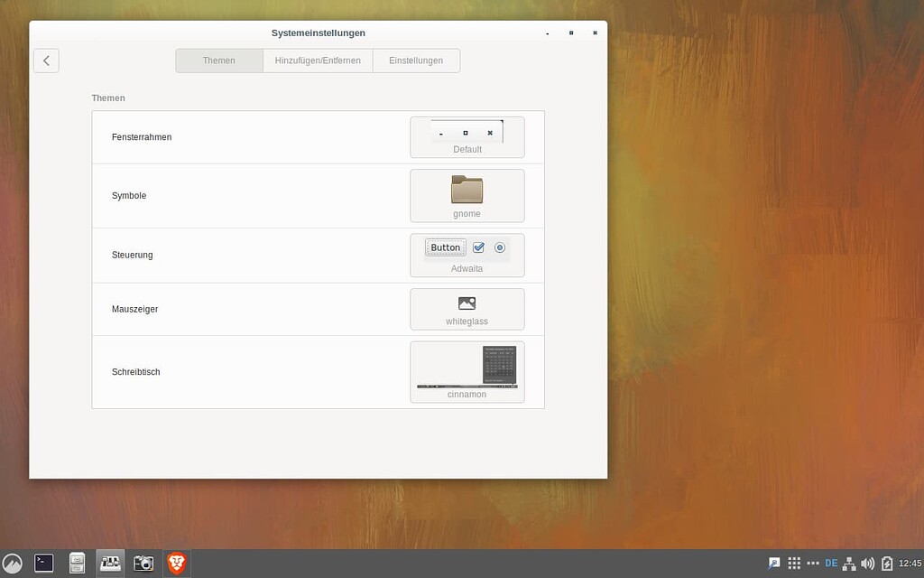
Task: Open the Hinzufügen/Entfernen tab
Action: [x=318, y=61]
